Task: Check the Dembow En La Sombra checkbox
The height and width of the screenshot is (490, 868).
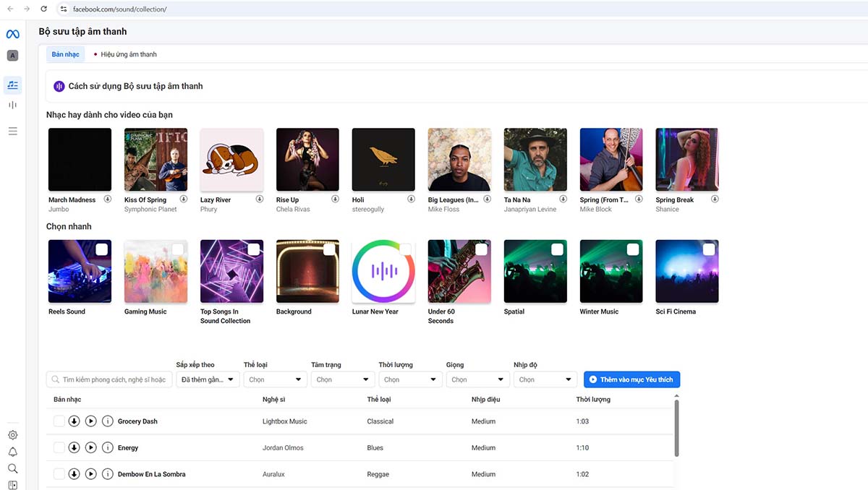Action: 59,474
